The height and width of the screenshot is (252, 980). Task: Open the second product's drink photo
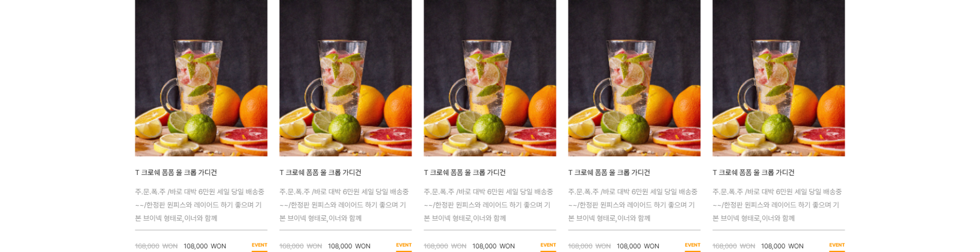tap(345, 78)
